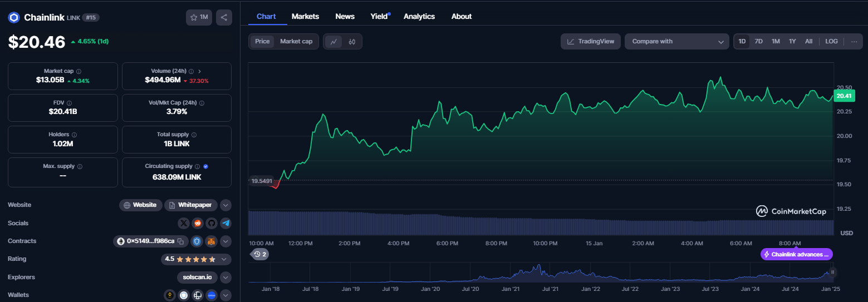Visit the Chainlink Website link
Viewport: 868px width, 302px height.
click(x=141, y=205)
